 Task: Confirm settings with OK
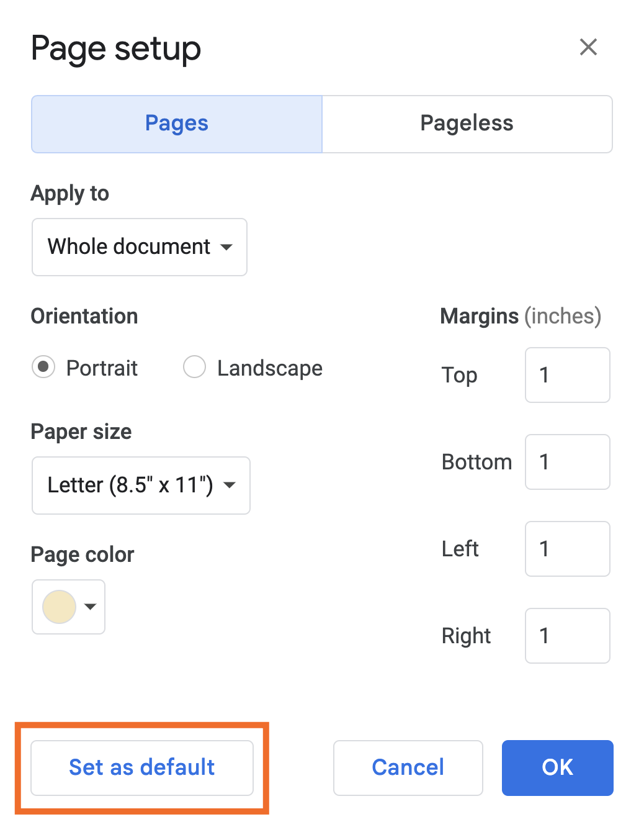[x=557, y=767]
